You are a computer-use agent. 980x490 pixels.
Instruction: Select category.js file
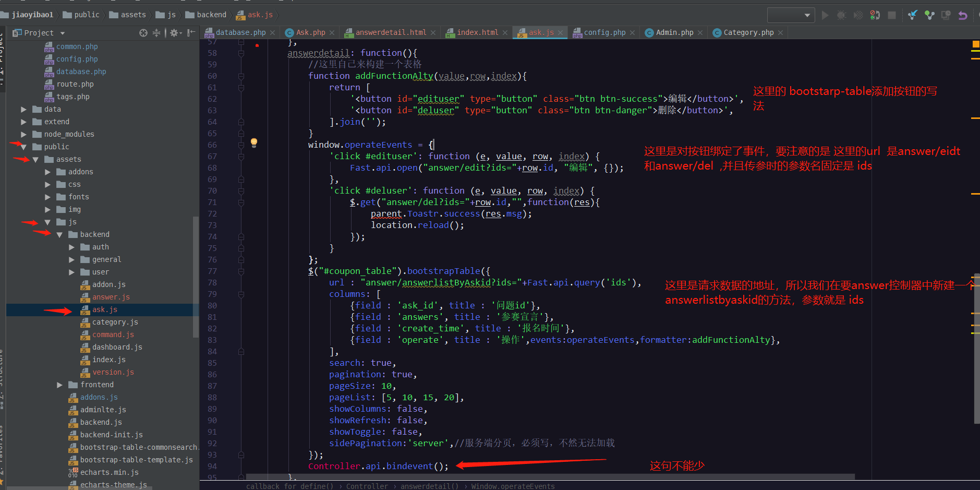point(115,322)
